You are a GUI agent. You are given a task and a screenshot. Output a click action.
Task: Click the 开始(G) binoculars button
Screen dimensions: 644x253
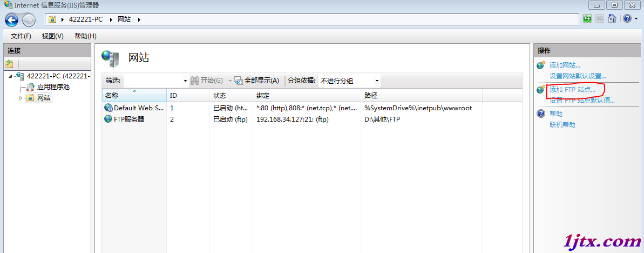[x=207, y=81]
